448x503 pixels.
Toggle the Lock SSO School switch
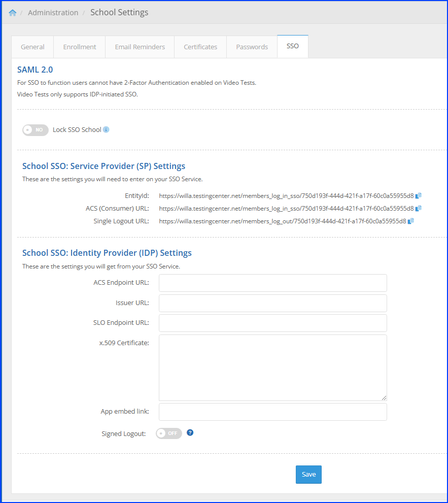point(36,130)
